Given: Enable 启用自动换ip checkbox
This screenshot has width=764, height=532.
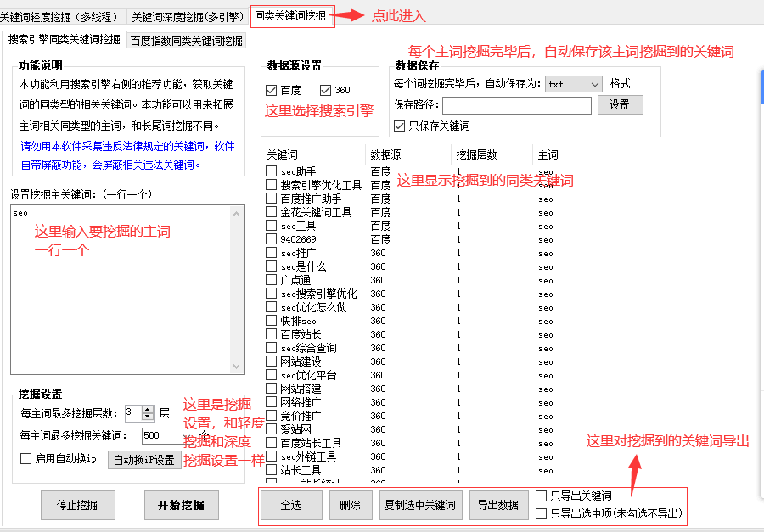Looking at the screenshot, I should click(x=25, y=458).
